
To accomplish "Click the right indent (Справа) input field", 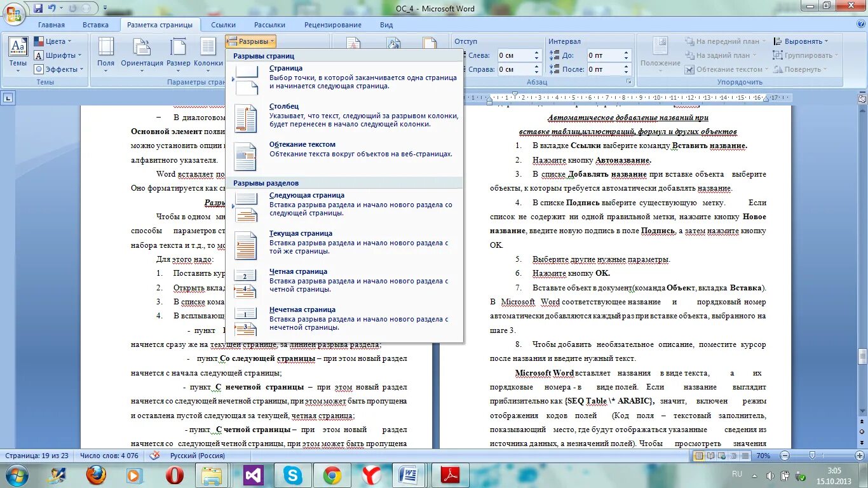I will pos(515,69).
